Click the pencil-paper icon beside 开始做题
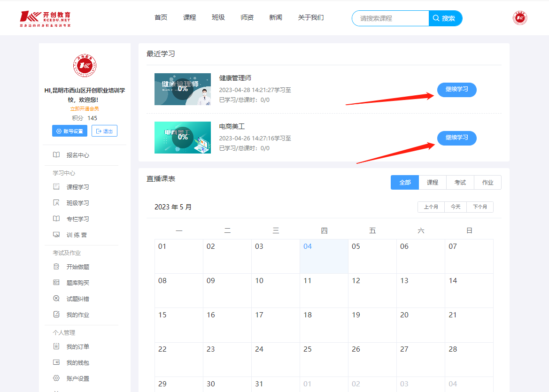 click(x=56, y=266)
